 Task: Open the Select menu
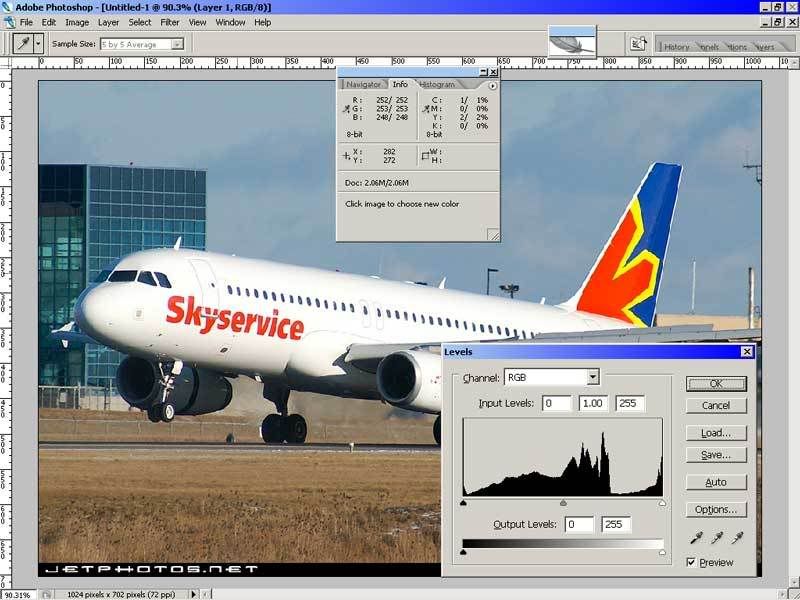coord(139,22)
